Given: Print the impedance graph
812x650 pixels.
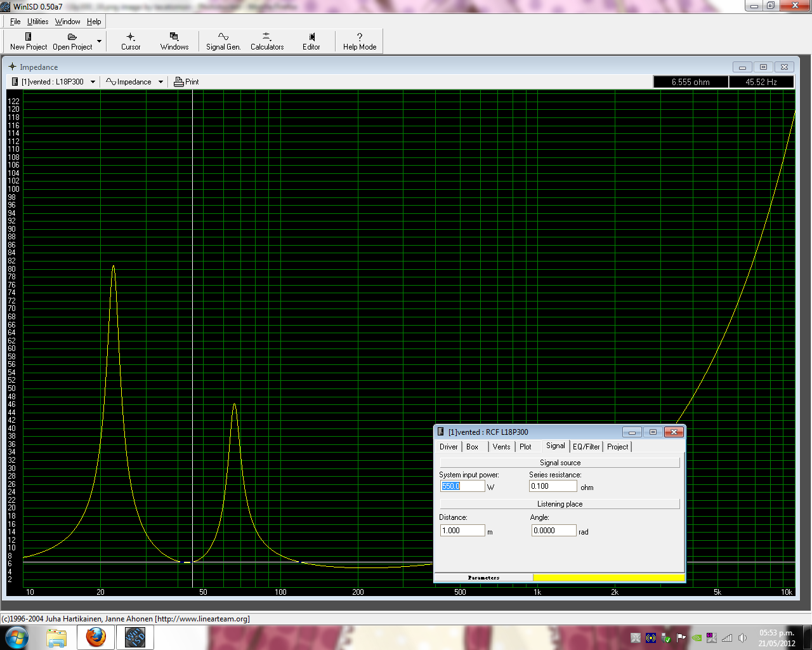Looking at the screenshot, I should (x=187, y=82).
